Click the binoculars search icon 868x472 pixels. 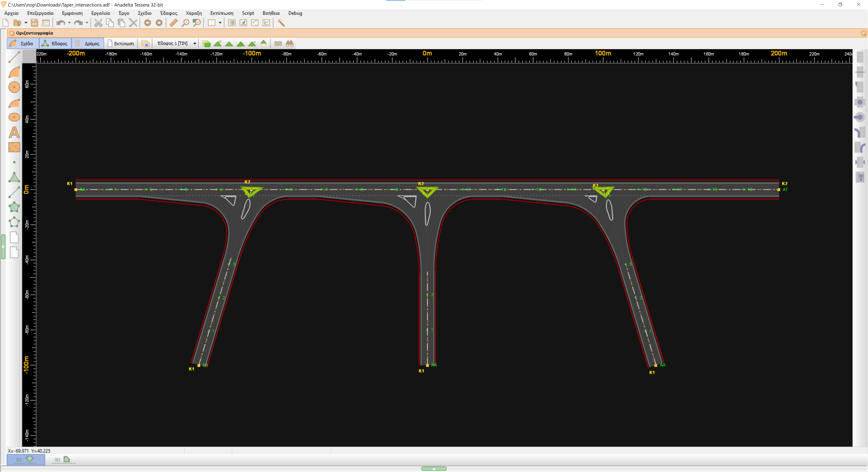pyautogui.click(x=289, y=43)
